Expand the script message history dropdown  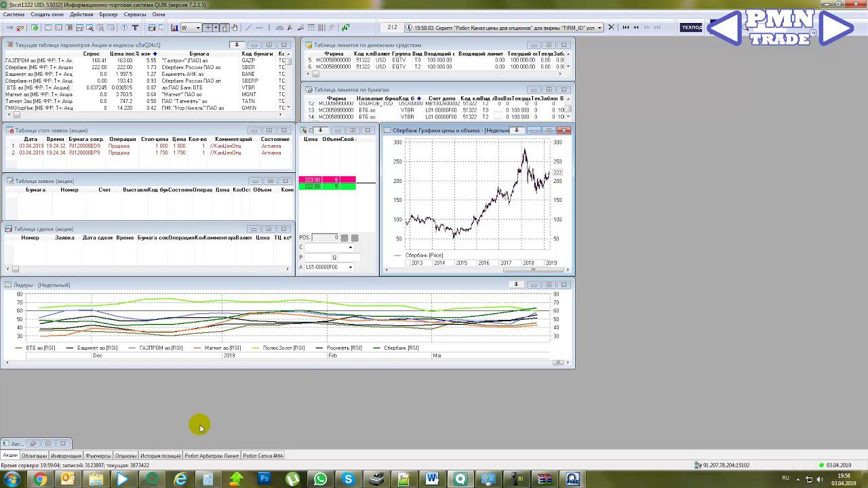pos(599,28)
